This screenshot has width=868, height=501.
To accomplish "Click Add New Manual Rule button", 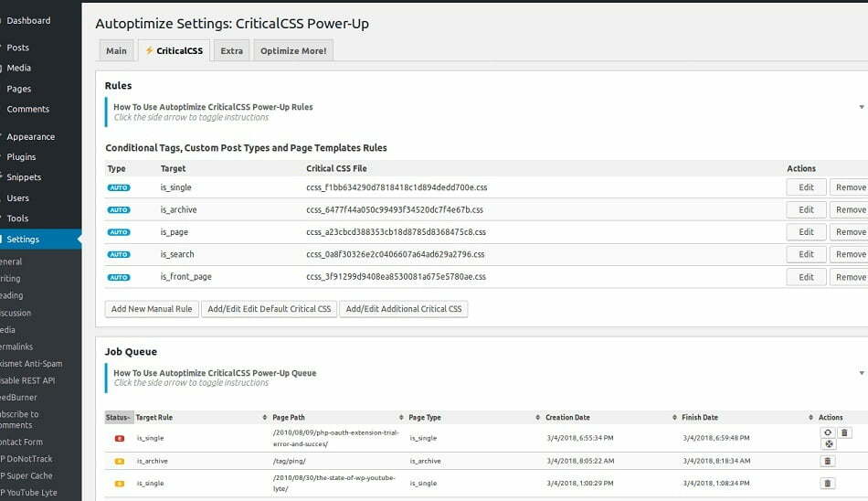I will point(152,309).
